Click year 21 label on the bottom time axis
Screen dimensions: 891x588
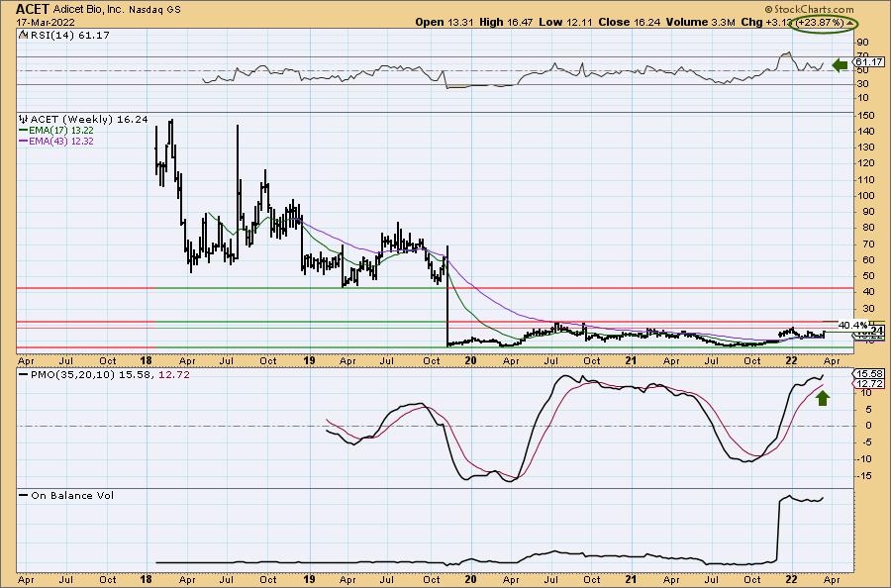(631, 580)
